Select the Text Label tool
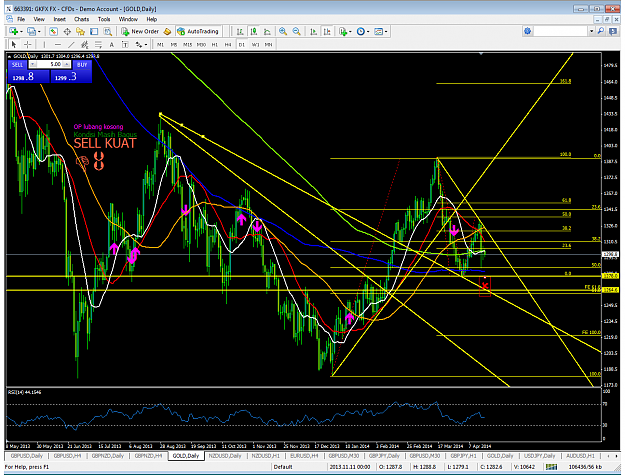Screen dimensions: 625x475 [125, 45]
